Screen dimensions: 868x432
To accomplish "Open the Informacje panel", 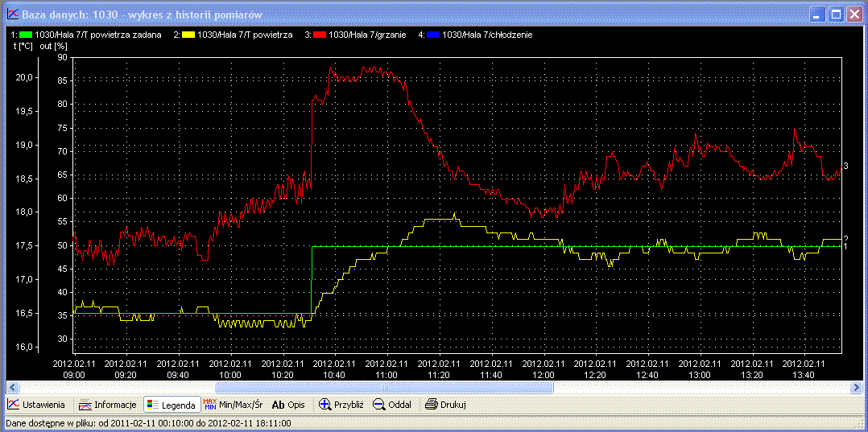I will click(x=107, y=405).
